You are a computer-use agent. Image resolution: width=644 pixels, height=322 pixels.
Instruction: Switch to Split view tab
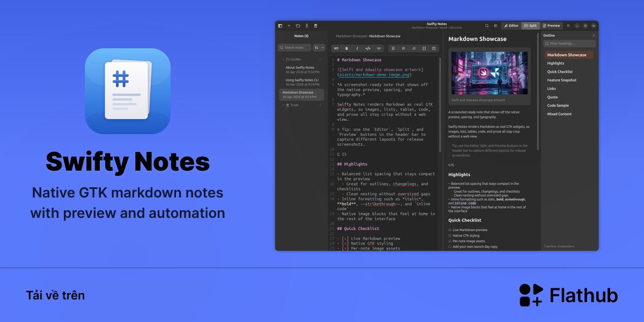(x=530, y=26)
